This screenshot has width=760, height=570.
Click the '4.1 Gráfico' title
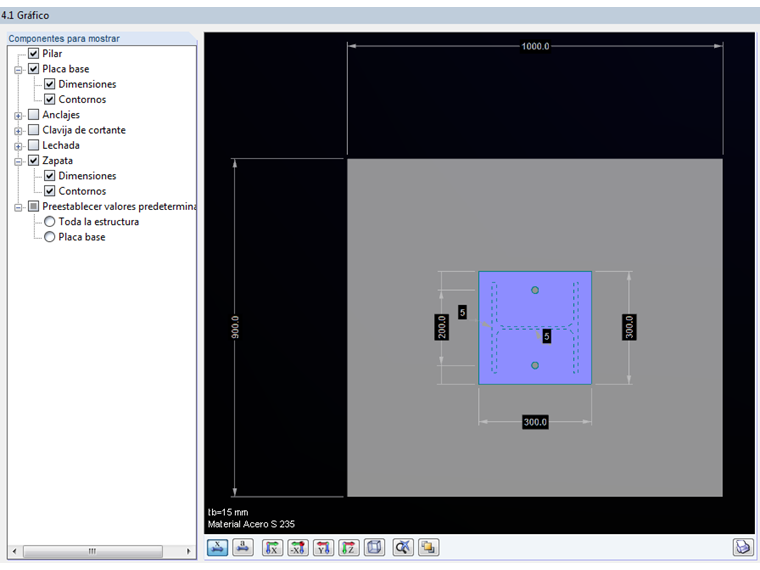pyautogui.click(x=25, y=16)
